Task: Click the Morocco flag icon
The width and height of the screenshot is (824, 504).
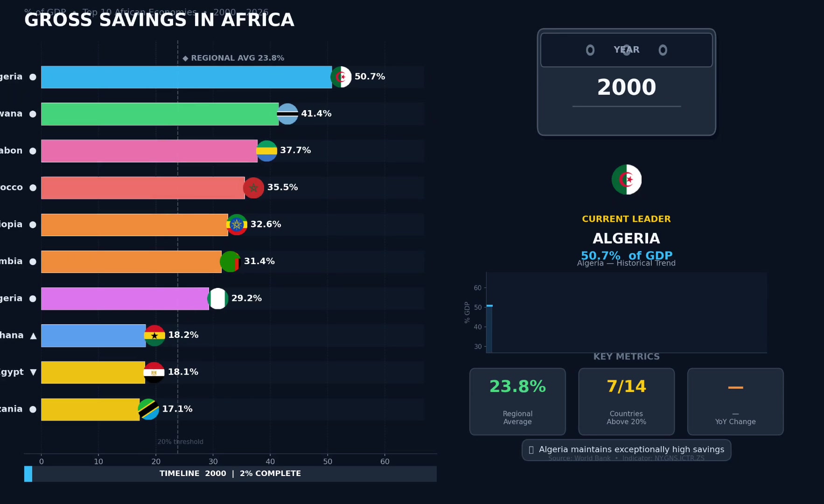Action: click(254, 188)
